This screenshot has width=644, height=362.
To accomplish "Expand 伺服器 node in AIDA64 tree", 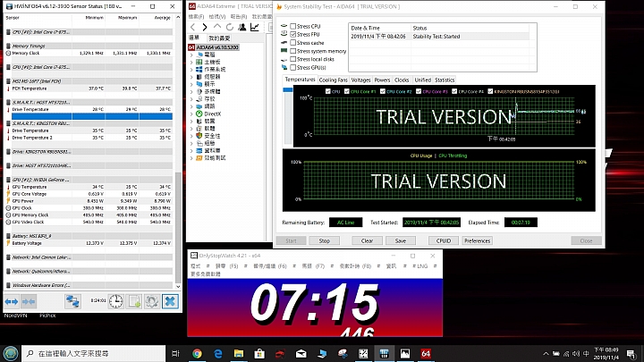I will [x=191, y=77].
